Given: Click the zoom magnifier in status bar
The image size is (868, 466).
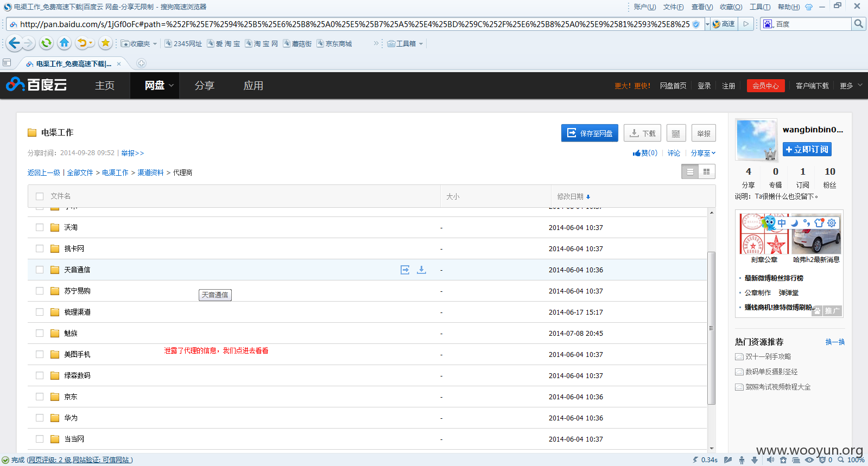Looking at the screenshot, I should click(x=841, y=459).
